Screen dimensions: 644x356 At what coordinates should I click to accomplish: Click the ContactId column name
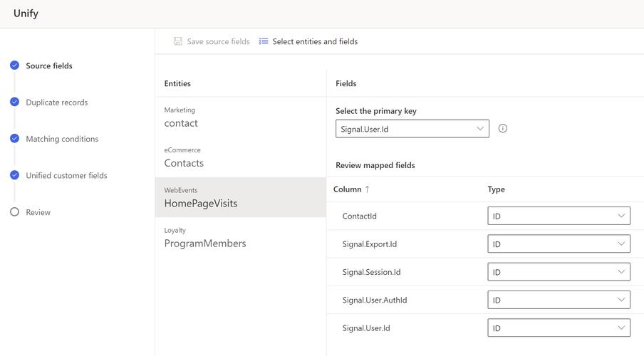point(359,216)
